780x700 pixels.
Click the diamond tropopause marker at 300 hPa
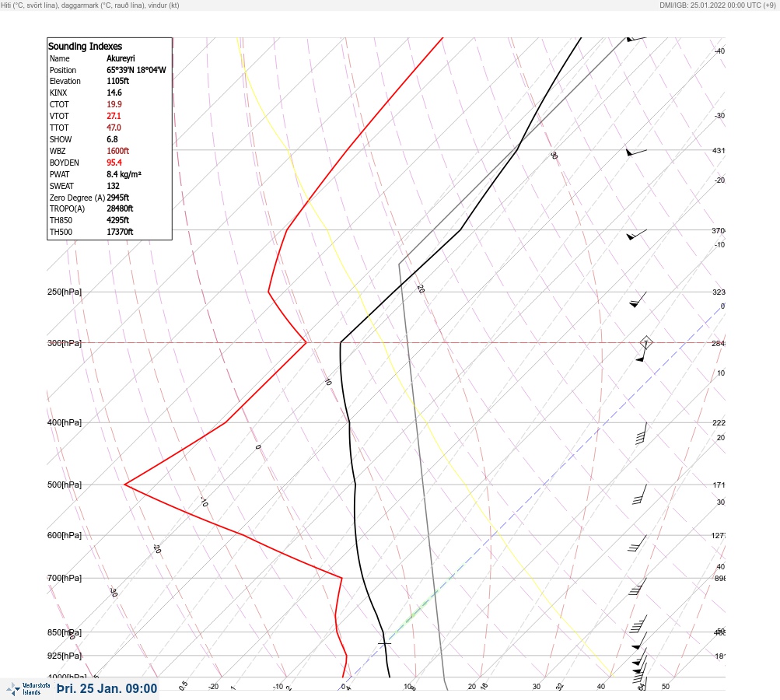(x=645, y=343)
